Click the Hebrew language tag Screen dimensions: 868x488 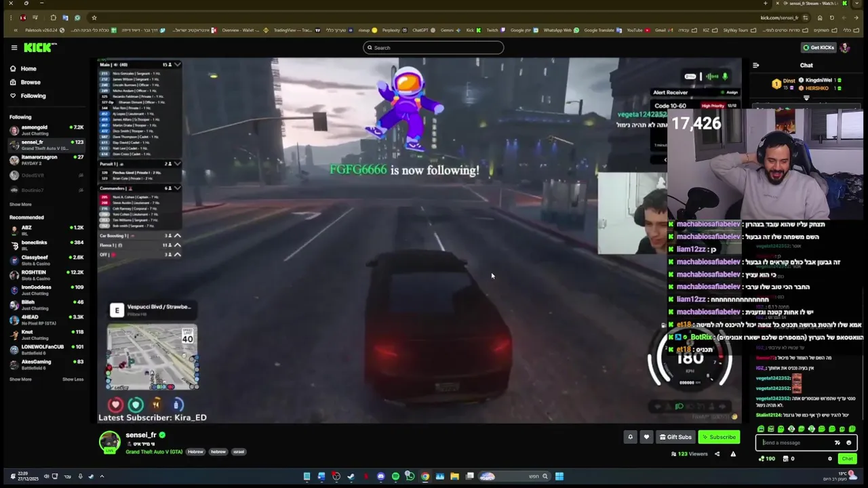[195, 451]
